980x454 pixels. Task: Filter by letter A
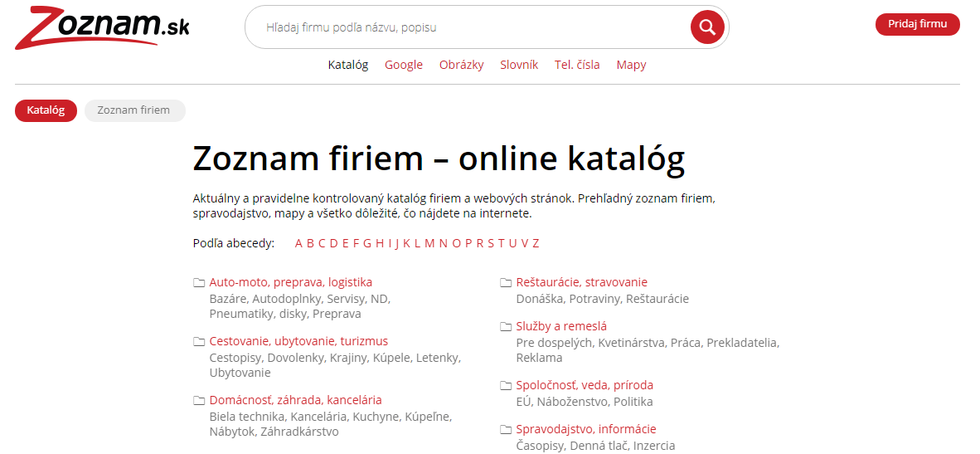click(x=298, y=243)
